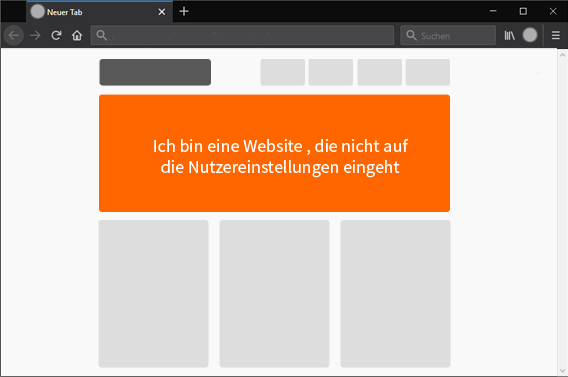
Task: Click the magnifier icon in address bar
Action: tap(102, 35)
